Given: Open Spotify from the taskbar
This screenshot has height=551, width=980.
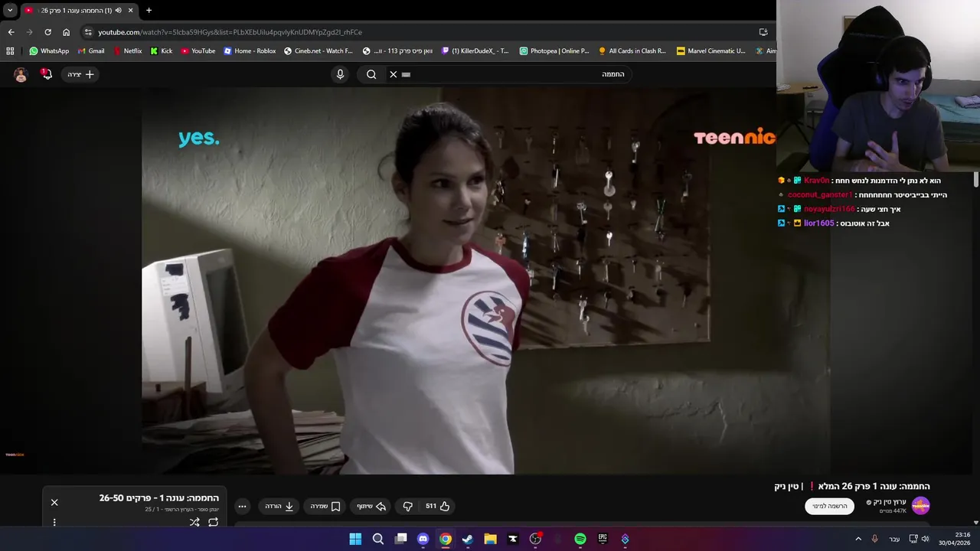Looking at the screenshot, I should click(580, 539).
